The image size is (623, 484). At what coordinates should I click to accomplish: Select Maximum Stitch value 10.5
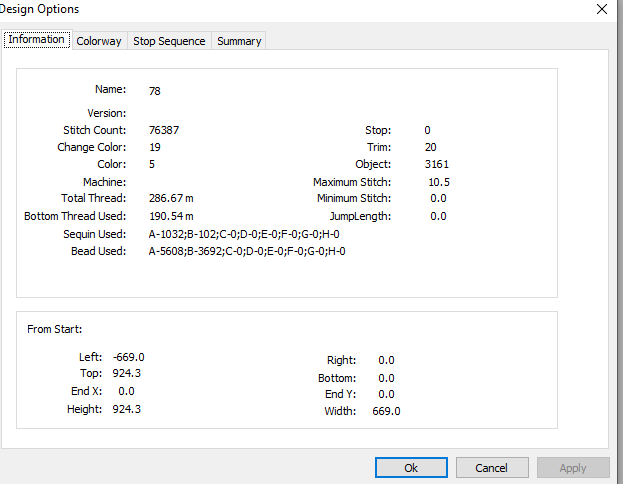(439, 182)
